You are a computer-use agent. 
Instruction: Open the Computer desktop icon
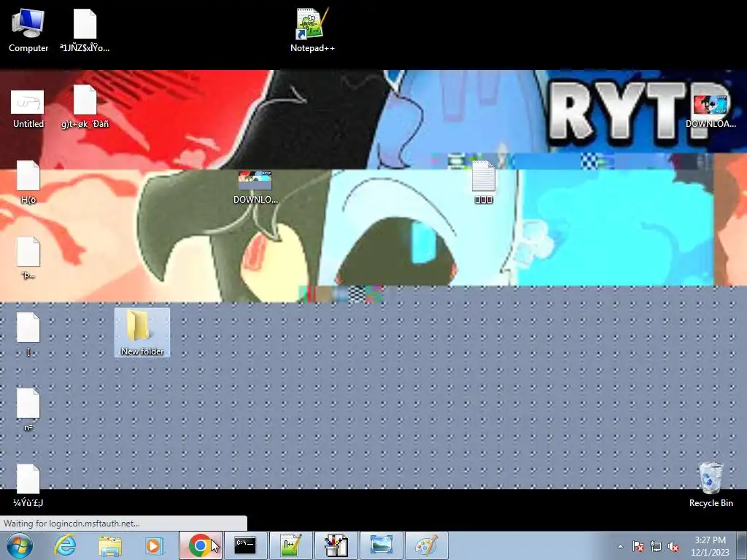point(28,31)
